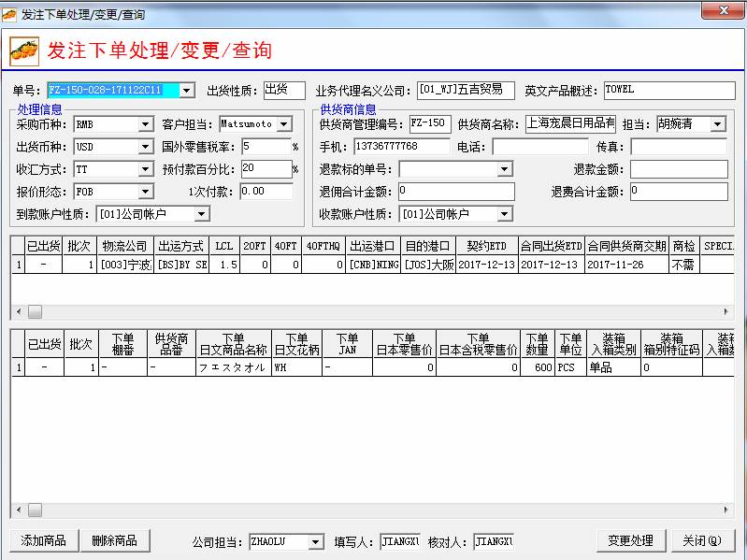Select the 不需 inspection cell
747x560 pixels.
pyautogui.click(x=683, y=265)
